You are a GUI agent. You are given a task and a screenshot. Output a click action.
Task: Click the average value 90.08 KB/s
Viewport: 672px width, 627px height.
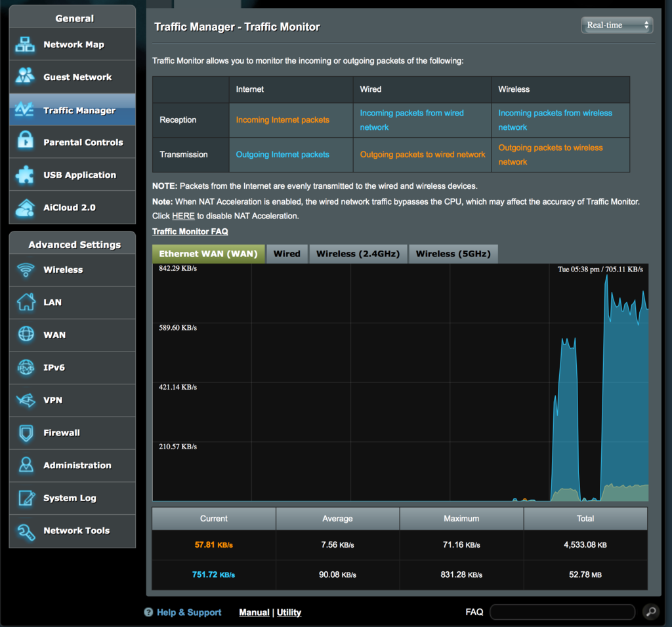point(337,575)
